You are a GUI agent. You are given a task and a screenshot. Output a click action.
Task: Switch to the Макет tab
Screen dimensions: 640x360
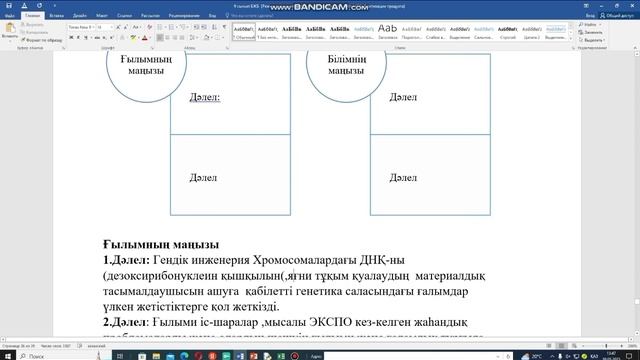102,16
